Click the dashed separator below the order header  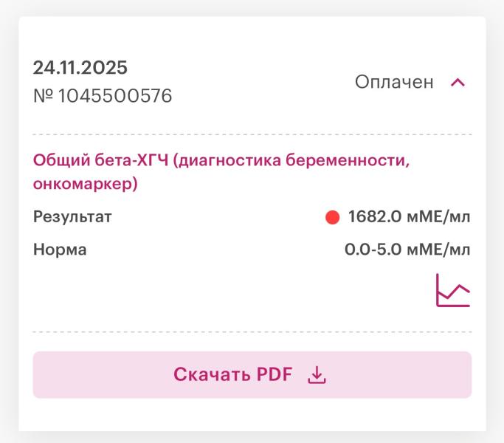tap(252, 134)
